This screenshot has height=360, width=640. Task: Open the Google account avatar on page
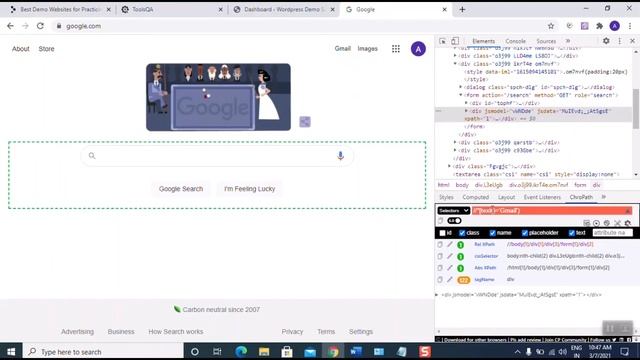[418, 49]
